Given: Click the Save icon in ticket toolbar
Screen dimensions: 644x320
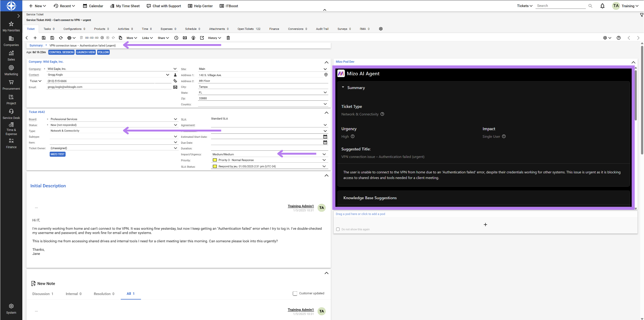Looking at the screenshot, I should (44, 38).
